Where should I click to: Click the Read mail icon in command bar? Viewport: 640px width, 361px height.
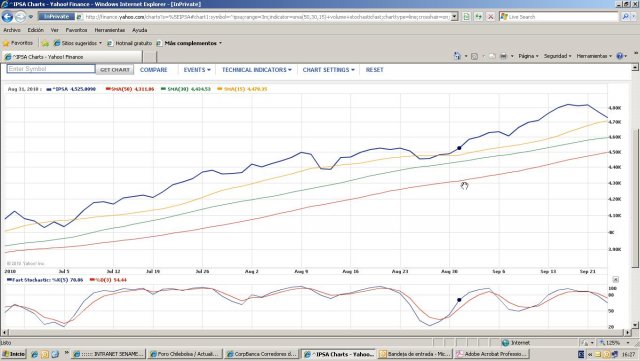click(x=492, y=56)
